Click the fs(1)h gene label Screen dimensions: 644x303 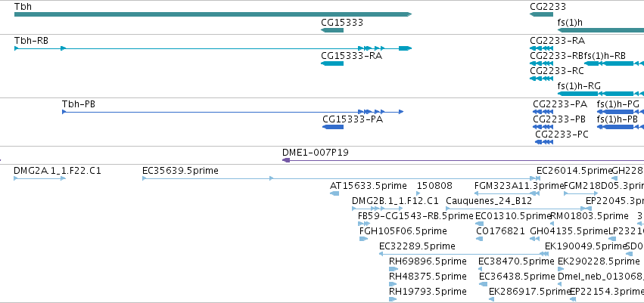(x=570, y=23)
